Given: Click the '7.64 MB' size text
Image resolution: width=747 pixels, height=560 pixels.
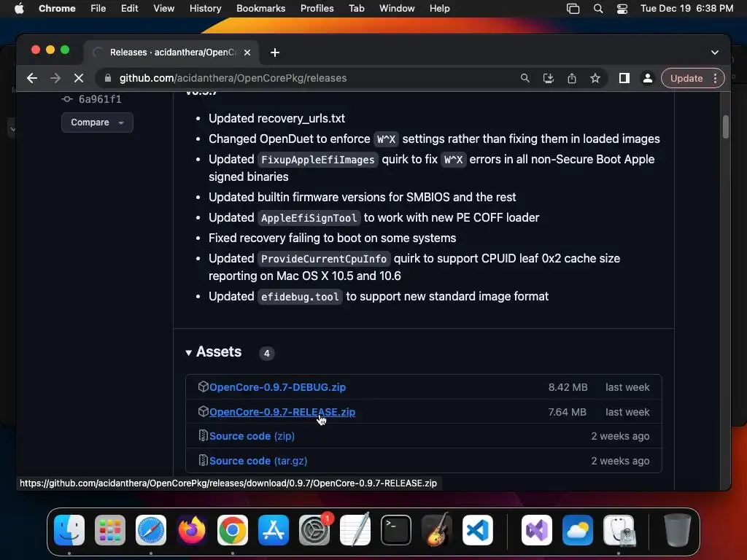Looking at the screenshot, I should [567, 412].
